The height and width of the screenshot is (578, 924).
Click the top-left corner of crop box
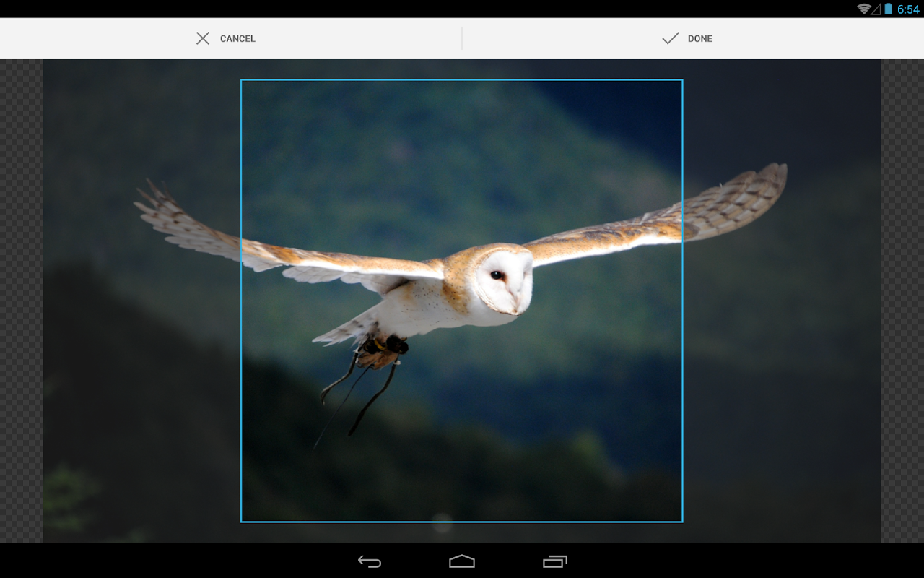click(241, 80)
